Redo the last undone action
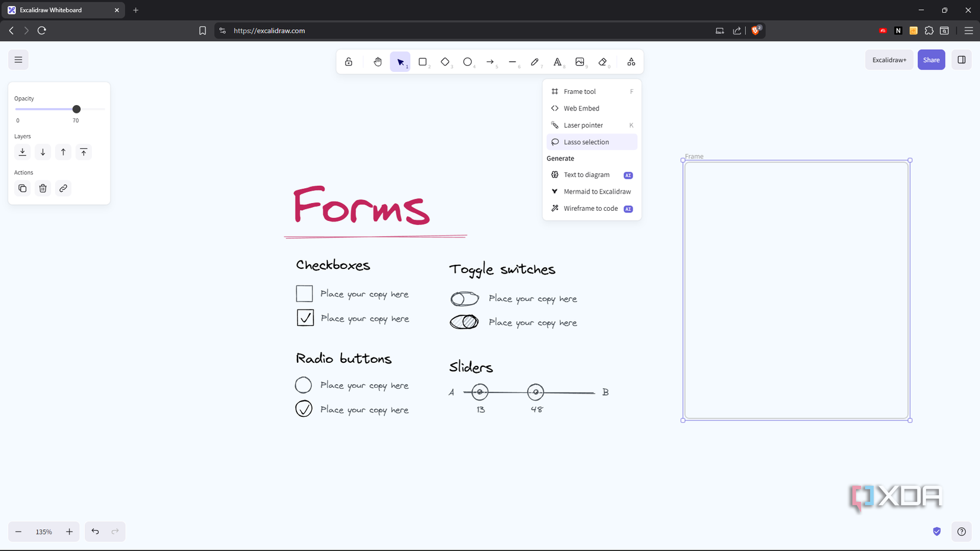Image resolution: width=980 pixels, height=551 pixels. (115, 531)
